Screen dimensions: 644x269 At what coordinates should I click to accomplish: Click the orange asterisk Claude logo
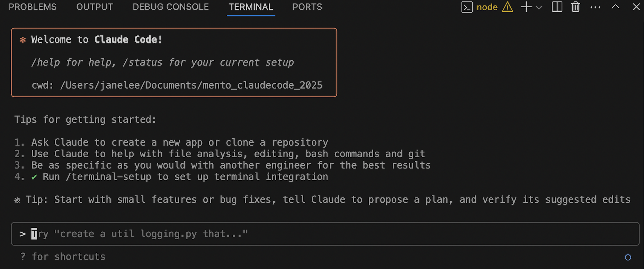[23, 40]
